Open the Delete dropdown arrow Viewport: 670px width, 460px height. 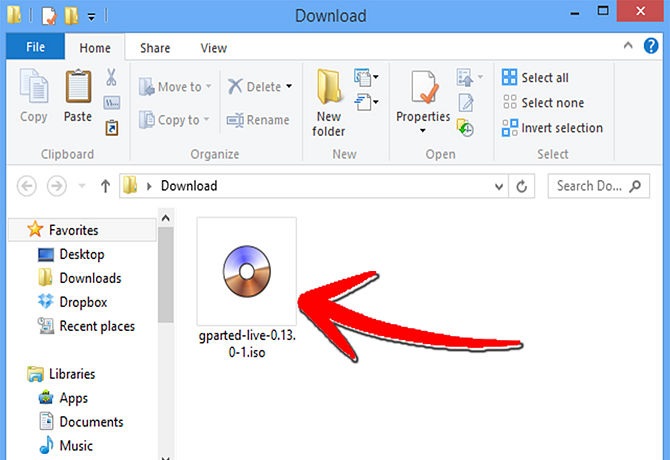289,87
